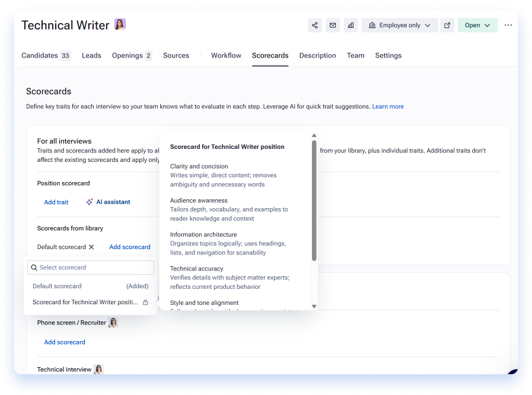Click AI assistant button text
This screenshot has width=532, height=395.
[x=113, y=202]
